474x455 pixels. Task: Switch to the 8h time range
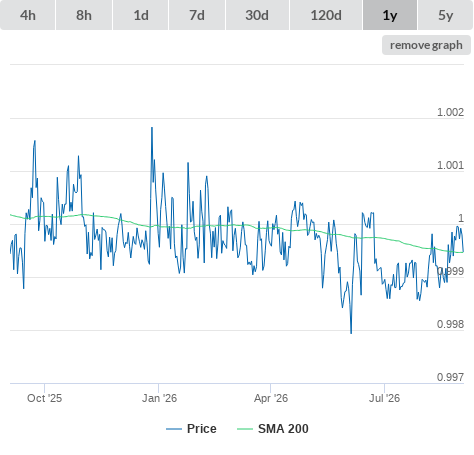pos(84,15)
